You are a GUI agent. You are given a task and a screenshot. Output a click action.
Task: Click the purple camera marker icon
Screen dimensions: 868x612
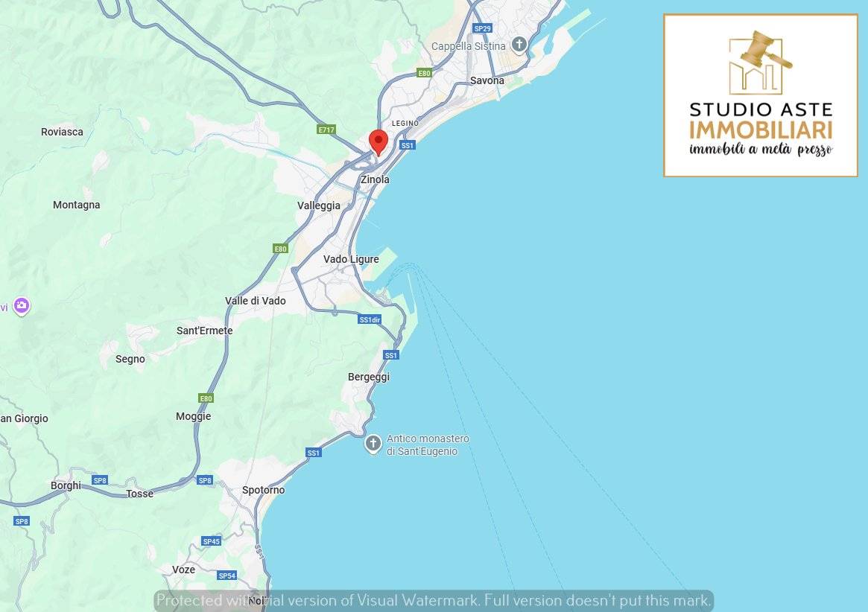[x=22, y=305]
